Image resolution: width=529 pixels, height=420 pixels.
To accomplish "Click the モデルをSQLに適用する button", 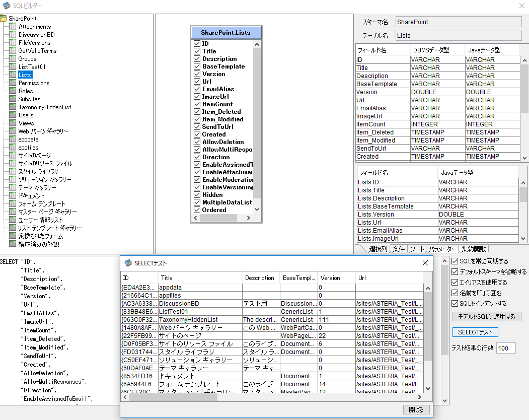I will [486, 317].
